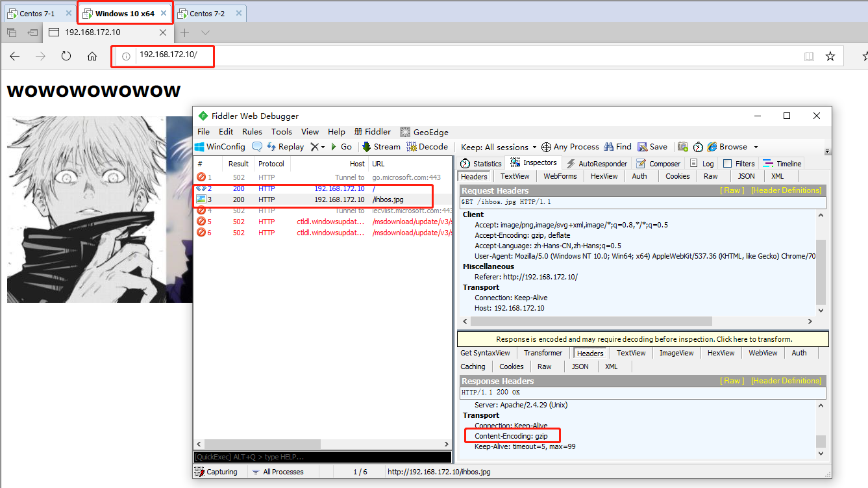Click the Any Process target icon
Viewport: 868px width, 488px height.
[x=546, y=147]
